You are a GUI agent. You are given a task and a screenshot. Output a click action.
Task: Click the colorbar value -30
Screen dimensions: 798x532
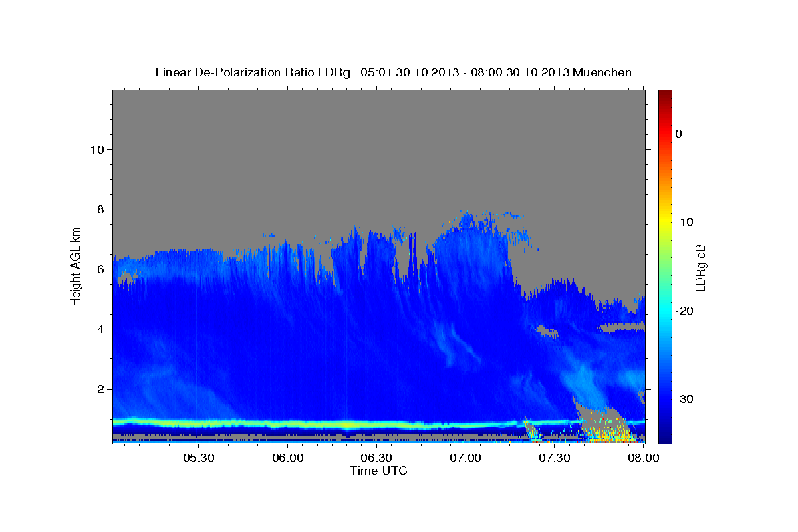[685, 399]
